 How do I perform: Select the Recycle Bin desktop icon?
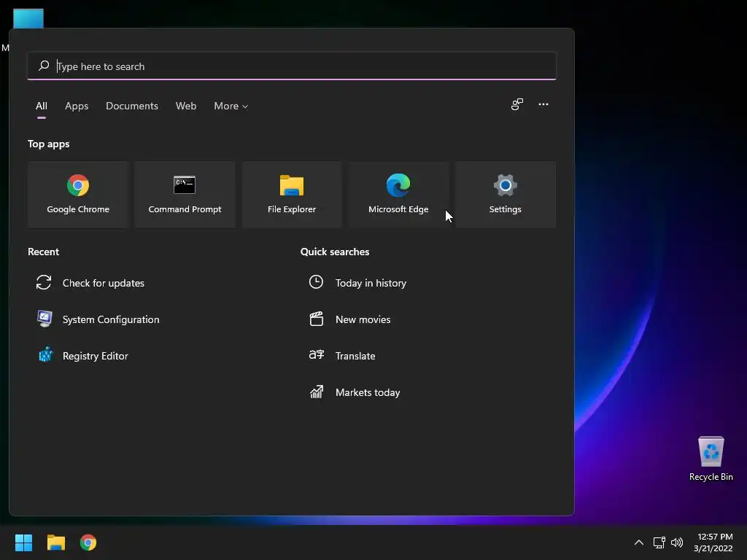pyautogui.click(x=711, y=458)
